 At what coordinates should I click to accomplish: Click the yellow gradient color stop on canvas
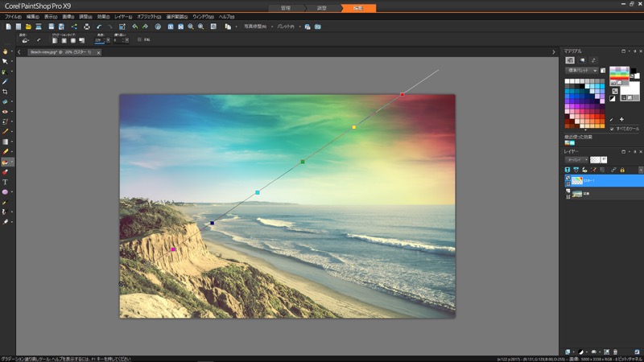tap(353, 127)
